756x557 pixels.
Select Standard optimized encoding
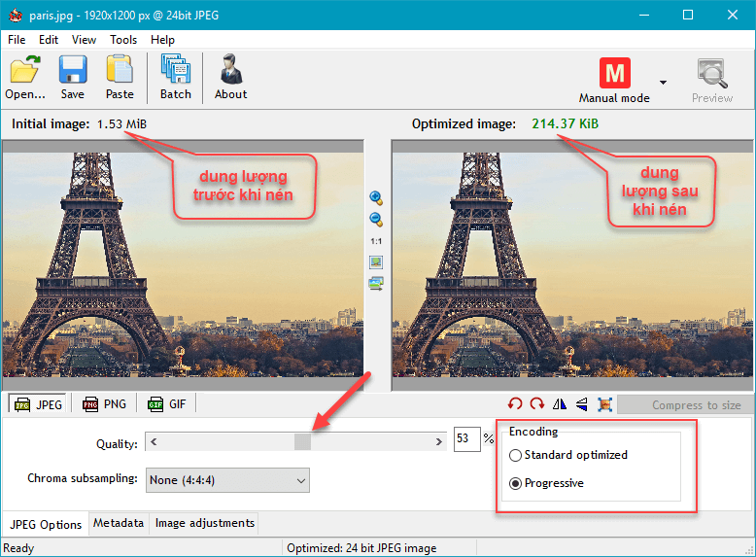point(516,455)
